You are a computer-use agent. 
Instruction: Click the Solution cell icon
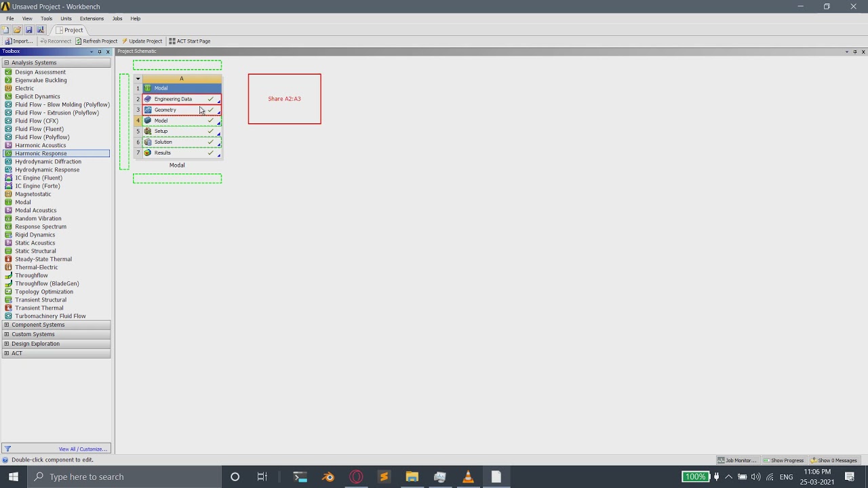click(148, 142)
